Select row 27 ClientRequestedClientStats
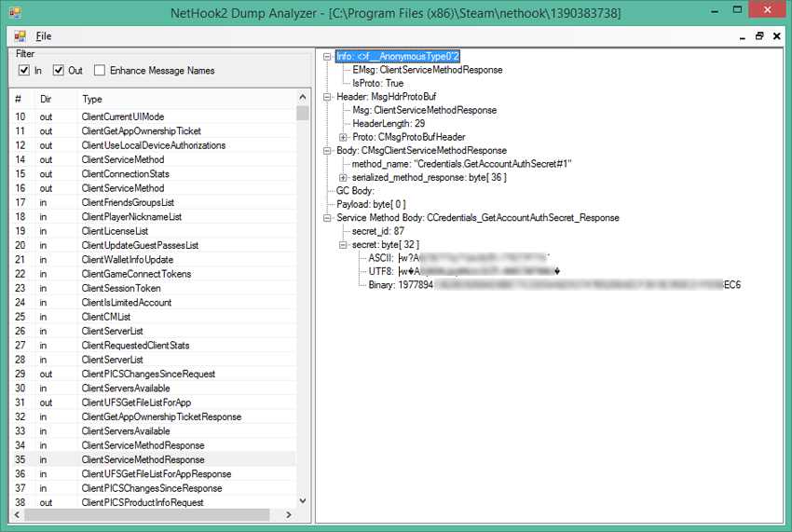Screen dimensions: 792x532 153,346
